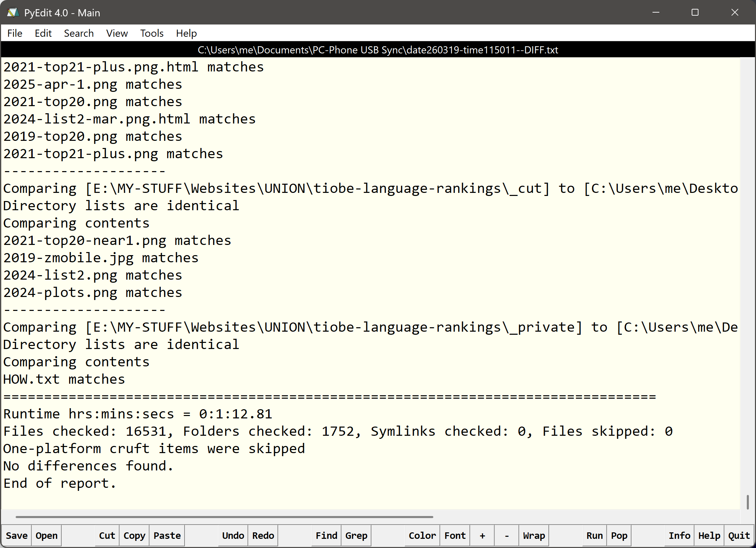This screenshot has width=756, height=548.
Task: Increase font size with plus button
Action: click(x=482, y=535)
